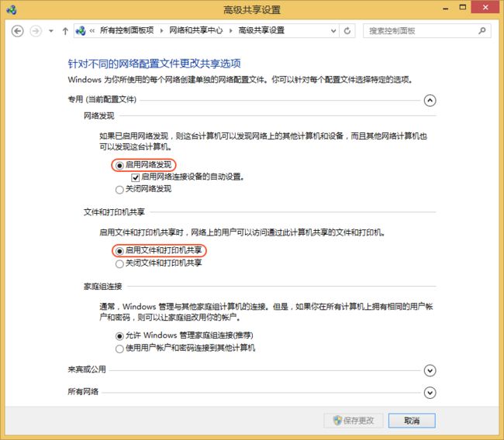Expand the 所有网络 section
Image resolution: width=504 pixels, height=440 pixels.
(430, 393)
